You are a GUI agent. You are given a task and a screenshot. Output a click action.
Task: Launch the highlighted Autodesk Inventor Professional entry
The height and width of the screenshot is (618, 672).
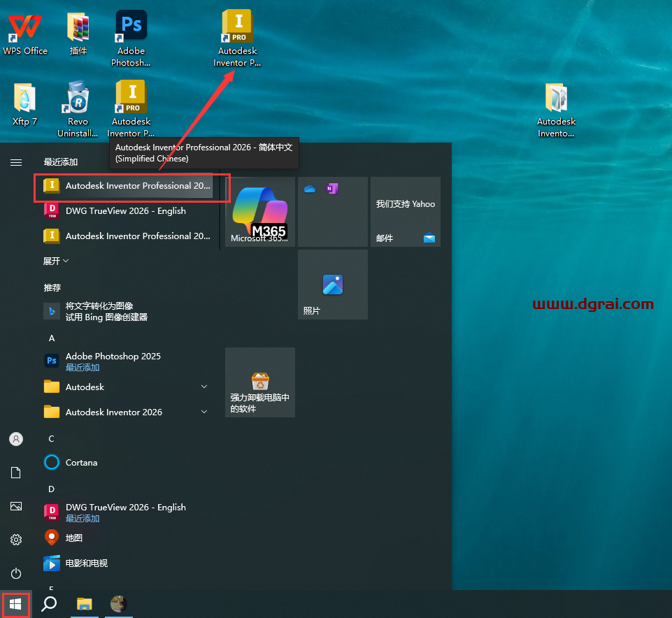coord(127,185)
